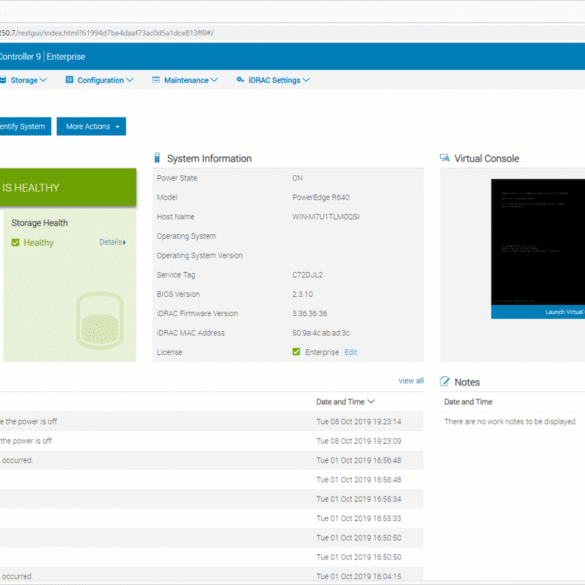This screenshot has width=585, height=585.
Task: Select the PowerEdge R640 model value
Action: (321, 197)
